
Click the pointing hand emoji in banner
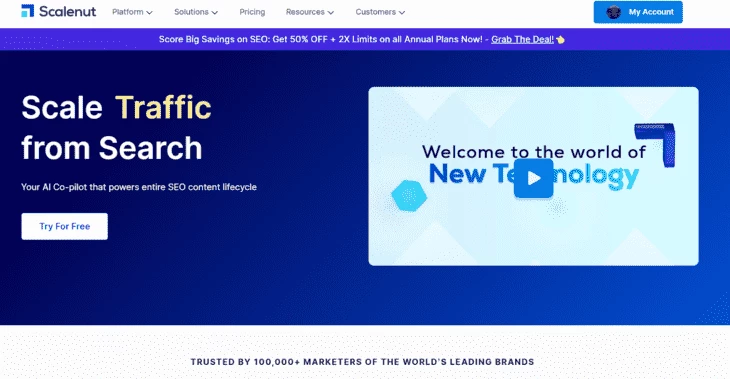(x=561, y=40)
